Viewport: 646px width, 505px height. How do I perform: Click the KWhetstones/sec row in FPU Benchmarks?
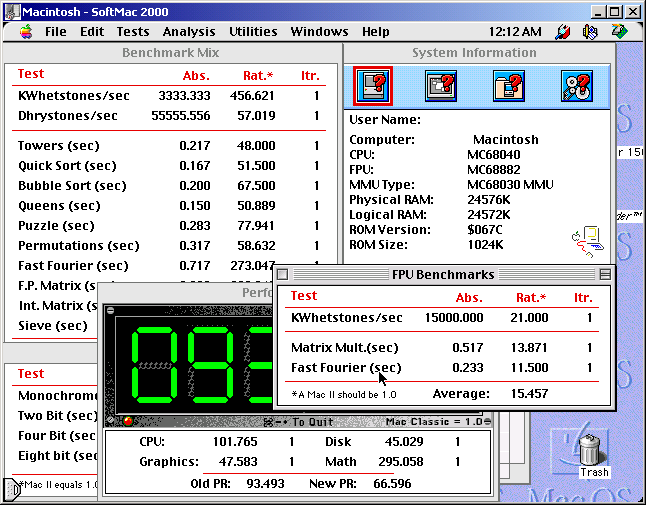[x=442, y=318]
